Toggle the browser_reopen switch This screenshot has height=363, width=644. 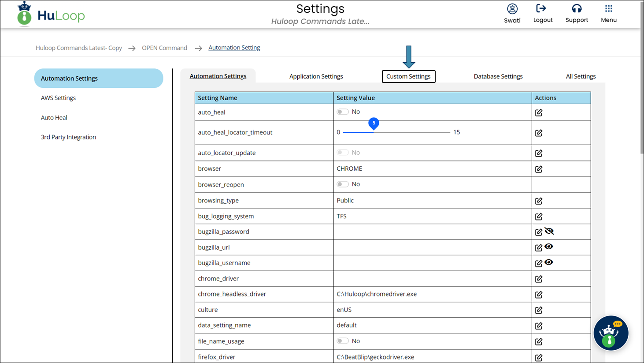click(x=343, y=184)
